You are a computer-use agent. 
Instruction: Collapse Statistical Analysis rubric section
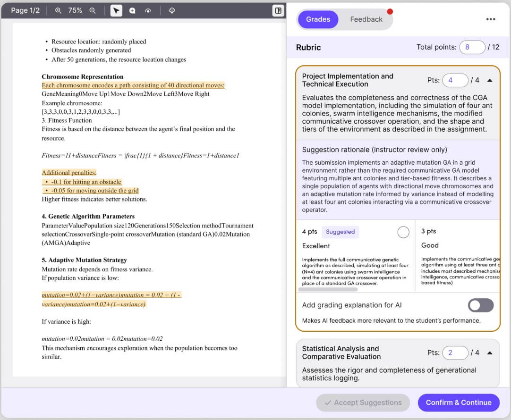tap(489, 353)
